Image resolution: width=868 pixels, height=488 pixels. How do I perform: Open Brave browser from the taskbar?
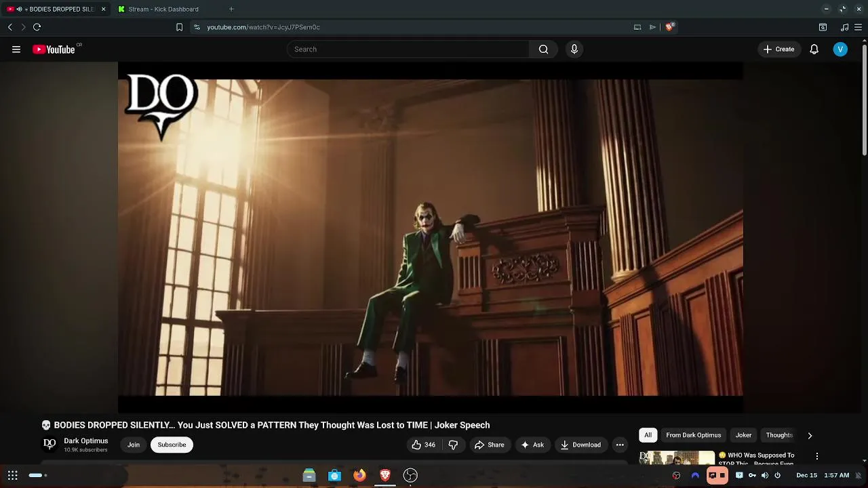pos(385,475)
